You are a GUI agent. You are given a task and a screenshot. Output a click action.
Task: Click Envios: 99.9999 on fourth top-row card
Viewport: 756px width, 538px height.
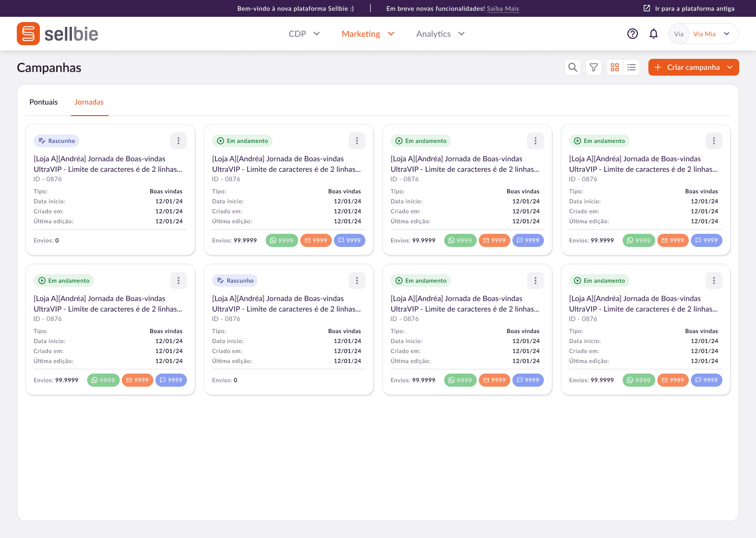click(x=592, y=241)
